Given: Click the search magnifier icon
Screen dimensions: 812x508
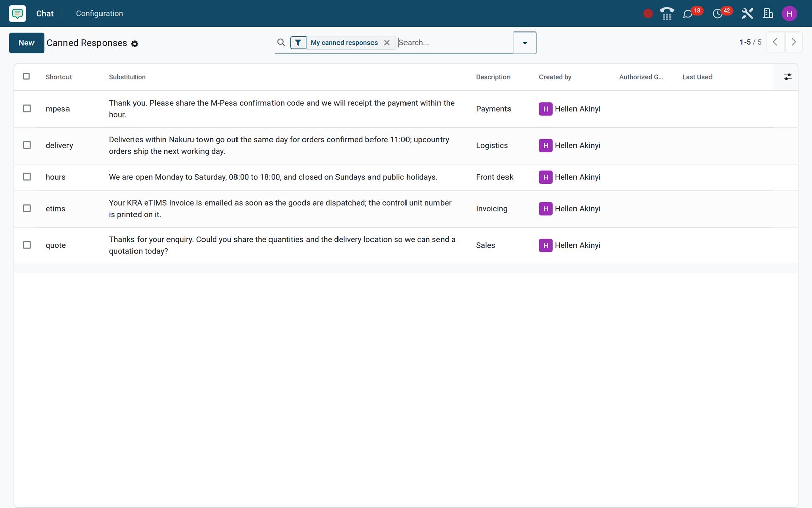Looking at the screenshot, I should click(281, 43).
